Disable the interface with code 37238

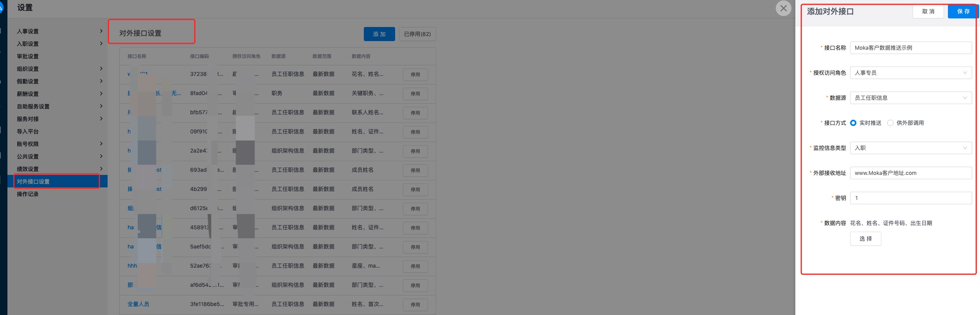[415, 74]
